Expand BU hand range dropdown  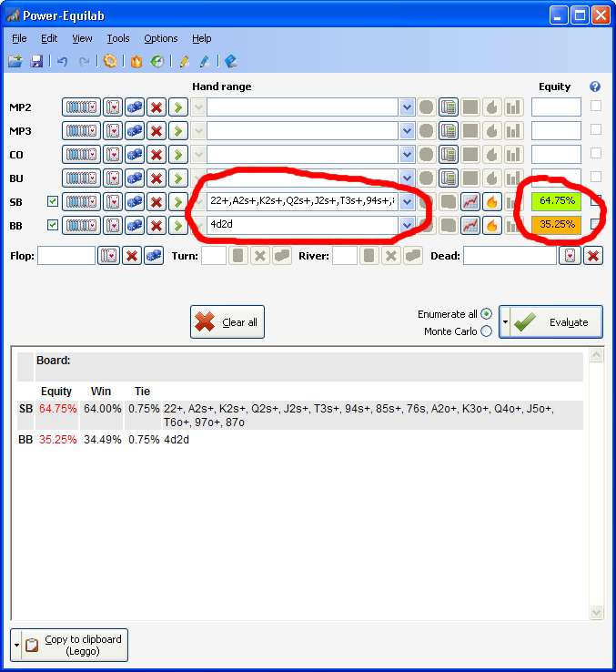(407, 178)
